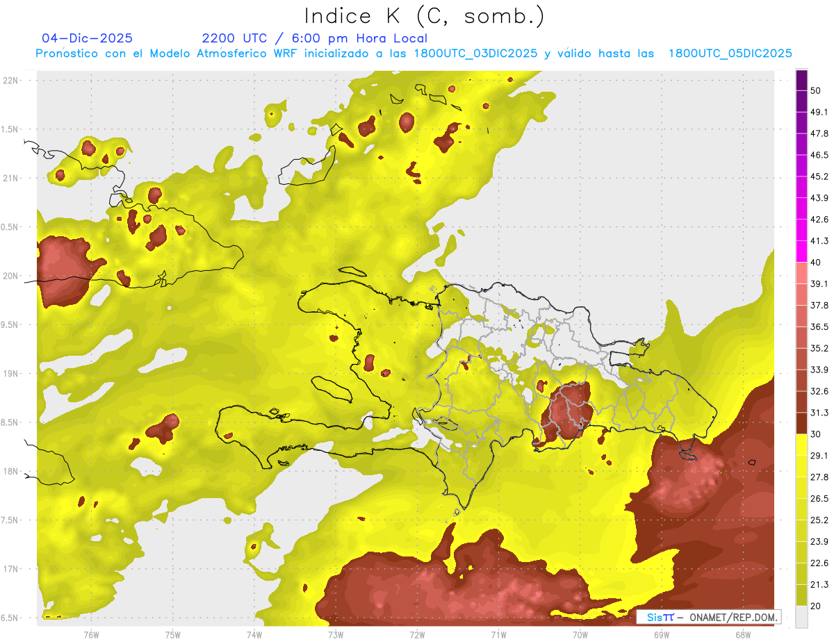The image size is (834, 644).
Task: Click the 26.5 color scale value
Action: (819, 499)
